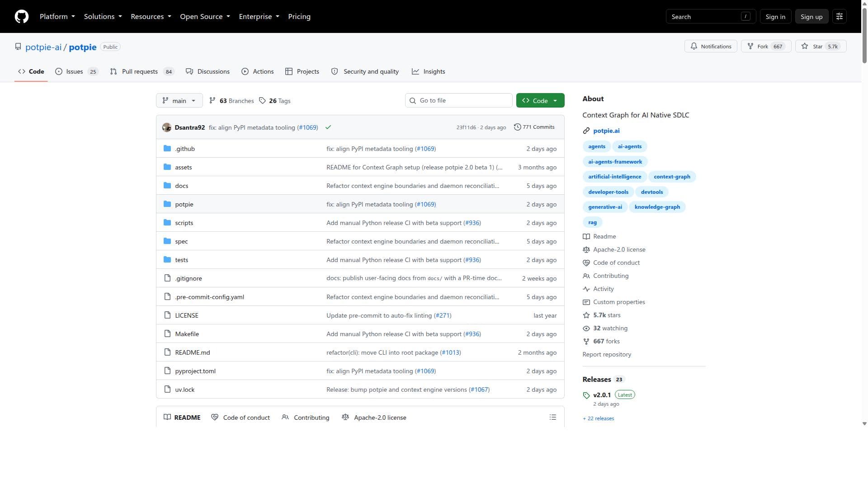This screenshot has height=488, width=868.
Task: Click the Sign in button
Action: [775, 17]
